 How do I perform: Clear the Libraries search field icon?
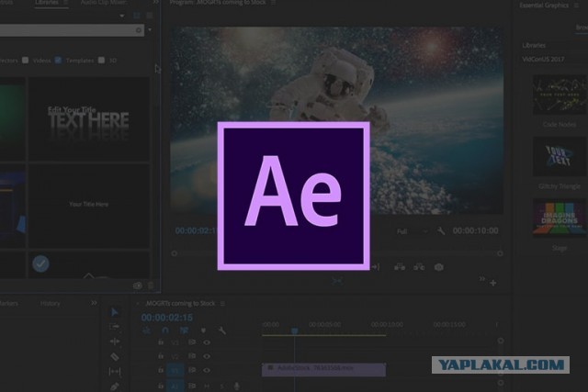pos(139,30)
